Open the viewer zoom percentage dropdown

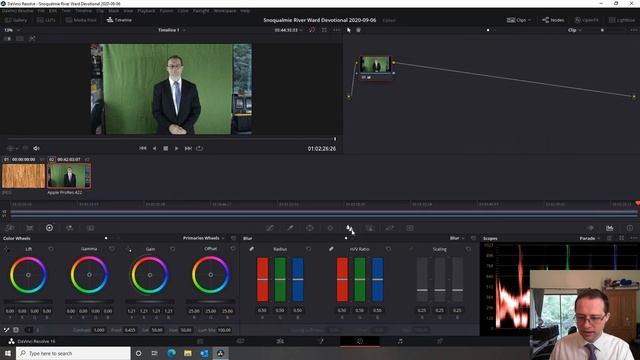[12, 30]
